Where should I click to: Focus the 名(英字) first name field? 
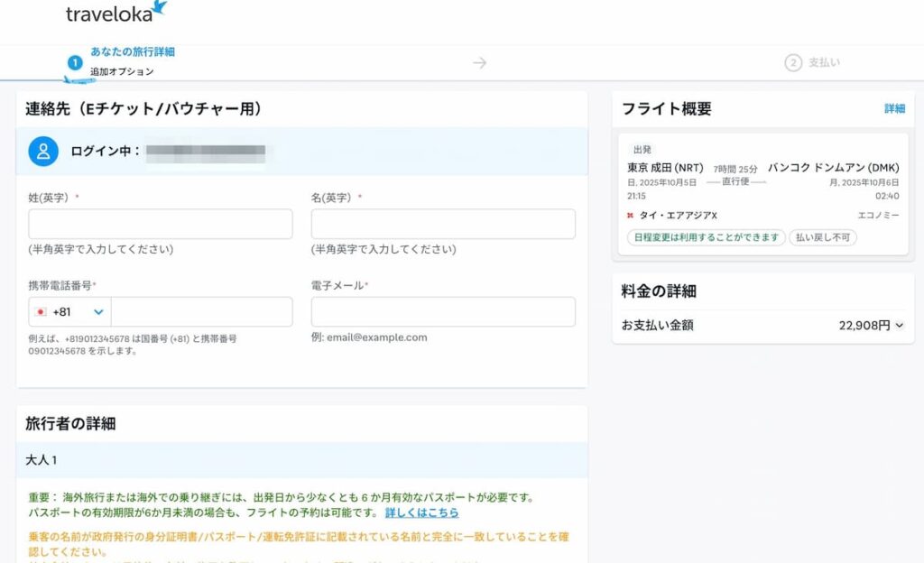click(x=443, y=224)
